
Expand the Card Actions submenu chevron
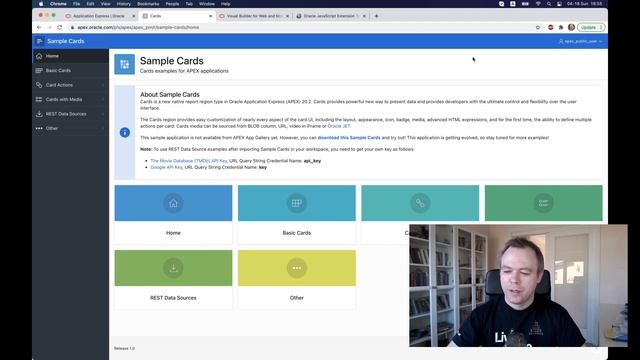click(103, 85)
